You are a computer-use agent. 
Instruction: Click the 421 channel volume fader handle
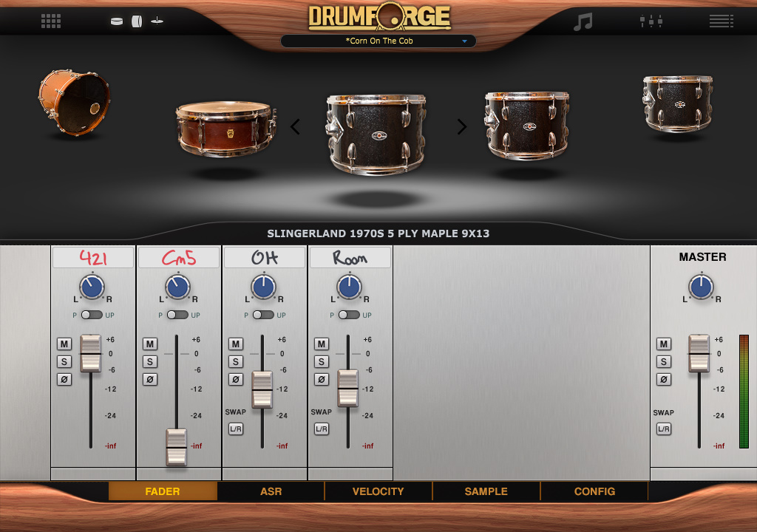click(x=90, y=354)
